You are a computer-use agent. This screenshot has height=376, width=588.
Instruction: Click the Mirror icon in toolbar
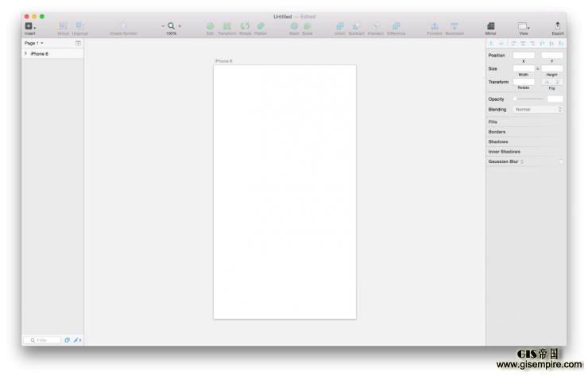click(490, 26)
